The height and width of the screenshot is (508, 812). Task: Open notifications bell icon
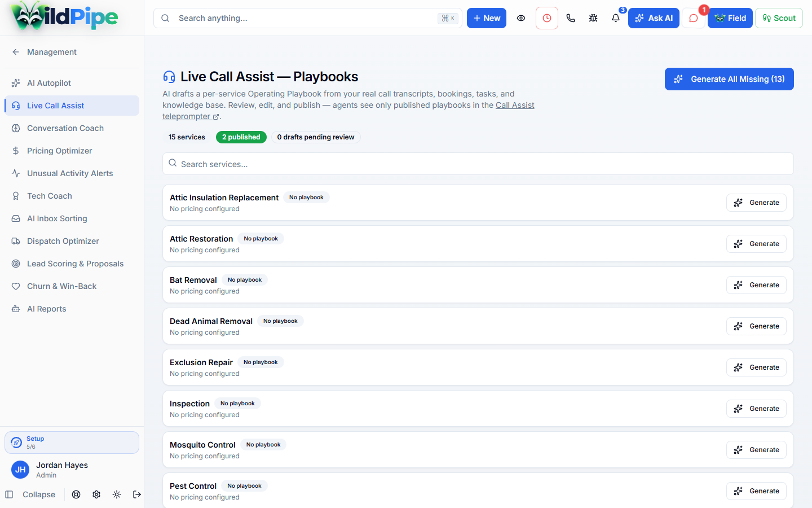[616, 18]
